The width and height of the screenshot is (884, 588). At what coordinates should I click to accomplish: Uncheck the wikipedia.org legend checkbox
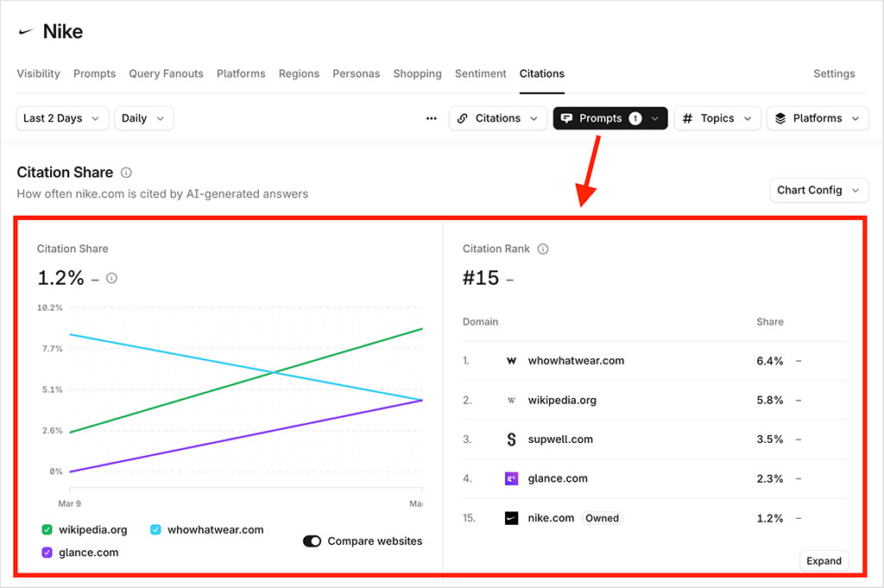pos(47,530)
